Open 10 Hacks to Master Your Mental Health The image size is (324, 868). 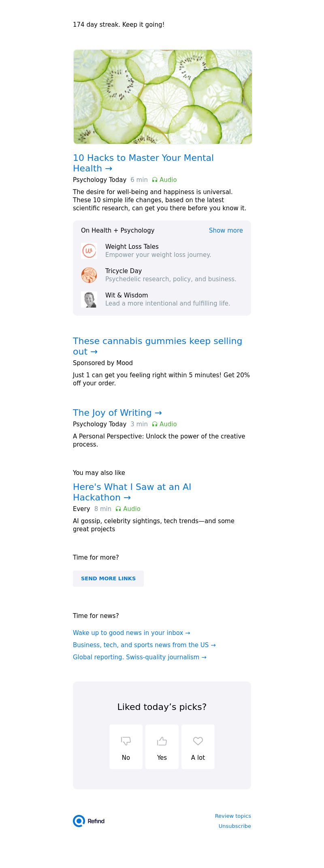(x=143, y=163)
